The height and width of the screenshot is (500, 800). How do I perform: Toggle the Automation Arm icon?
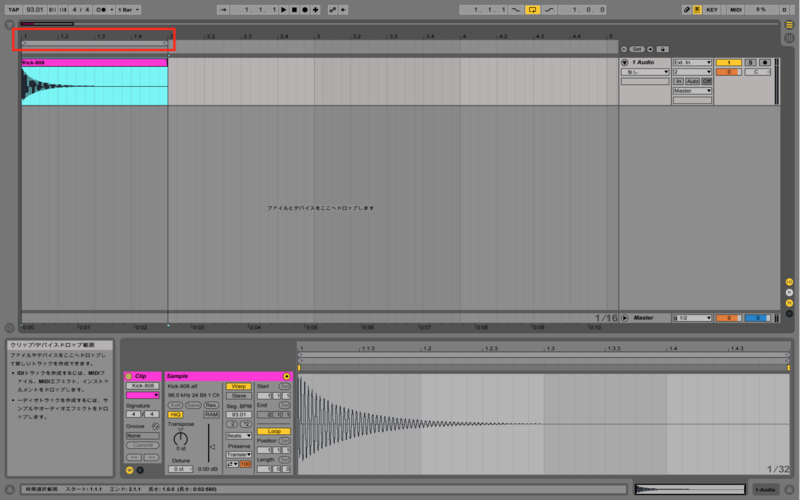tap(333, 10)
